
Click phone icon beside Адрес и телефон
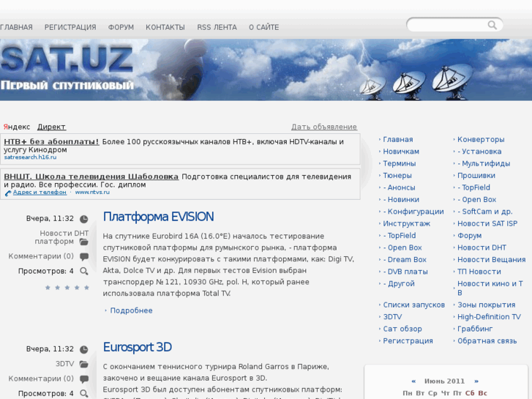point(8,193)
